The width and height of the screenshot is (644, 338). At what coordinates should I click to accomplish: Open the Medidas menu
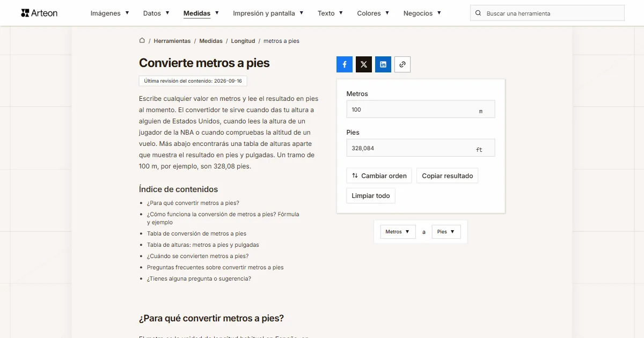click(201, 13)
